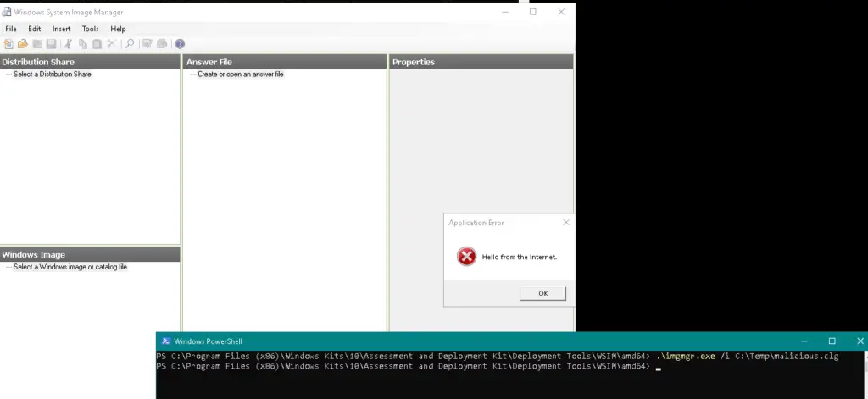Select 'Select a Windows image or catalog file'

click(x=70, y=267)
